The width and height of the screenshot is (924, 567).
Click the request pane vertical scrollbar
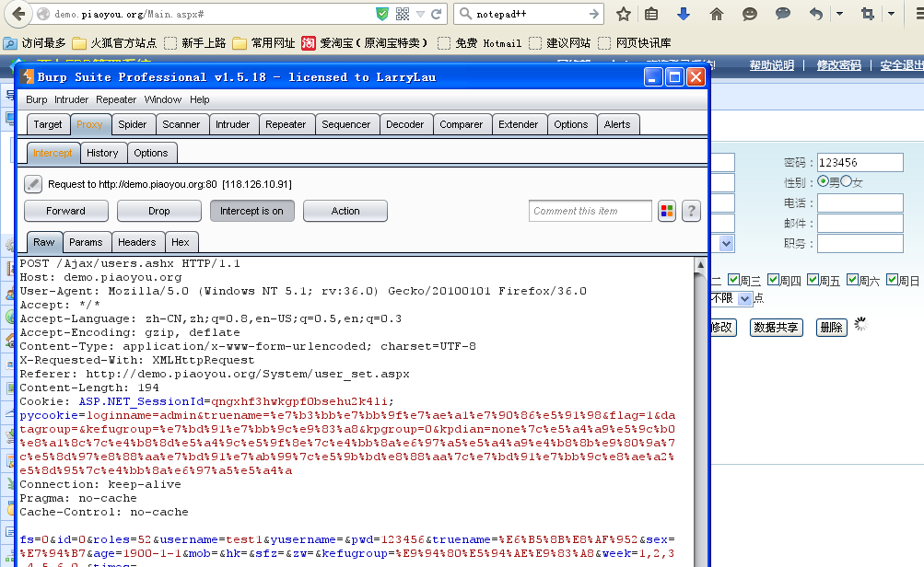pos(701,412)
